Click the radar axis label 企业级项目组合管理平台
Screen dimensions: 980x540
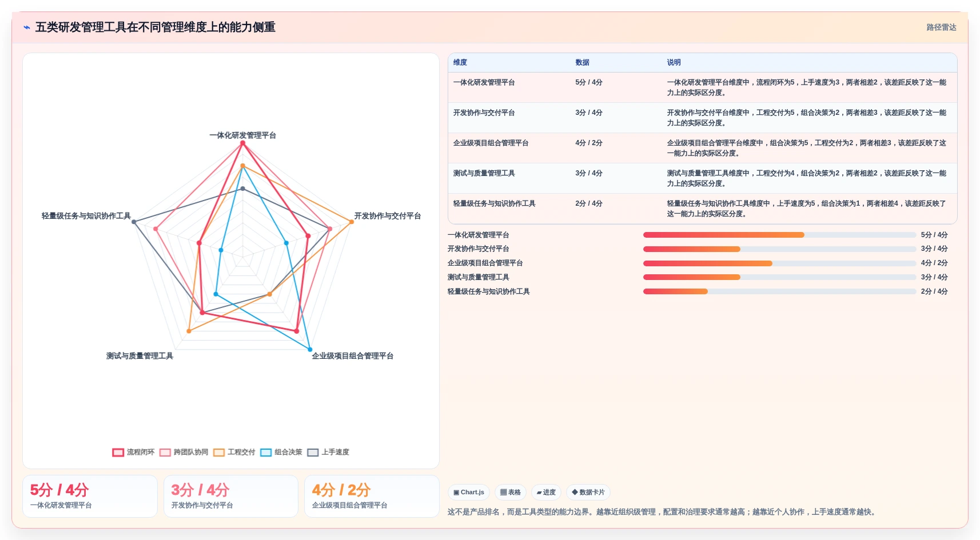[x=352, y=356]
